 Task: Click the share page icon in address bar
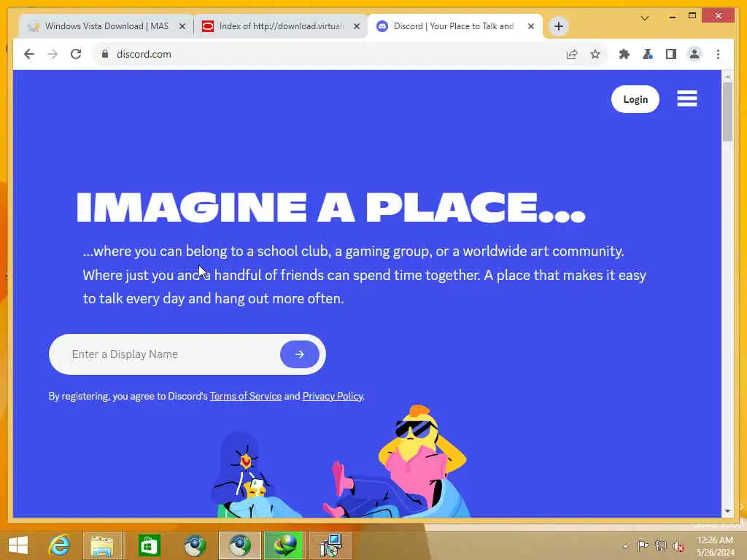tap(572, 54)
